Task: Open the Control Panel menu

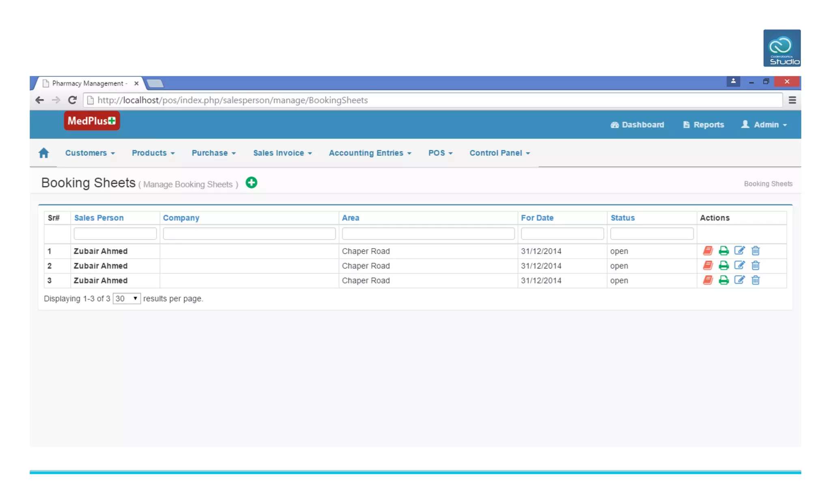Action: [x=499, y=153]
